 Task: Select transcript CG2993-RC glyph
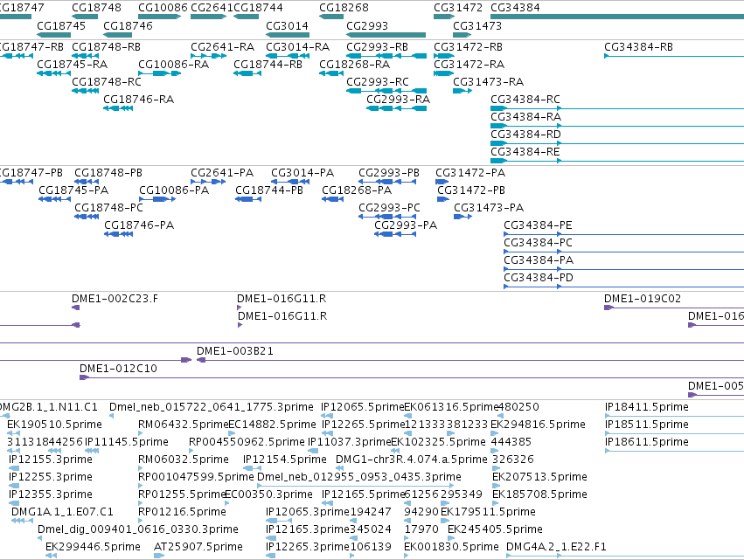point(386,91)
